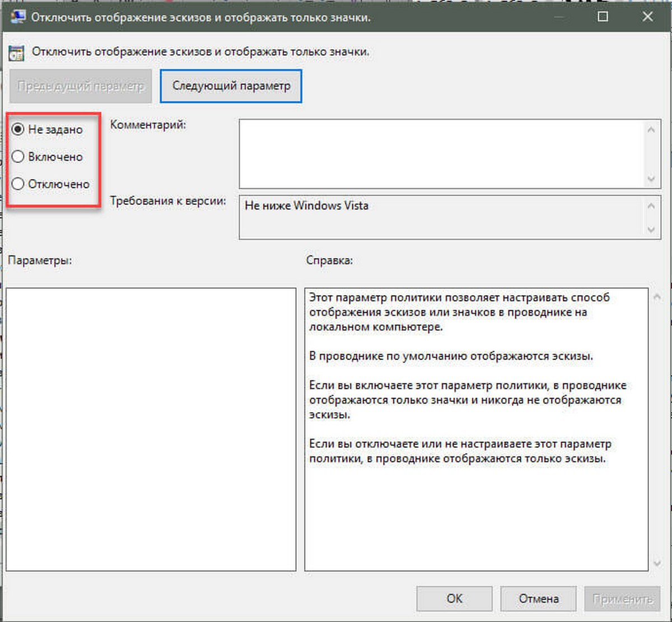Image resolution: width=672 pixels, height=622 pixels.
Task: Click version requirements scroll down arrow
Action: pyautogui.click(x=651, y=229)
